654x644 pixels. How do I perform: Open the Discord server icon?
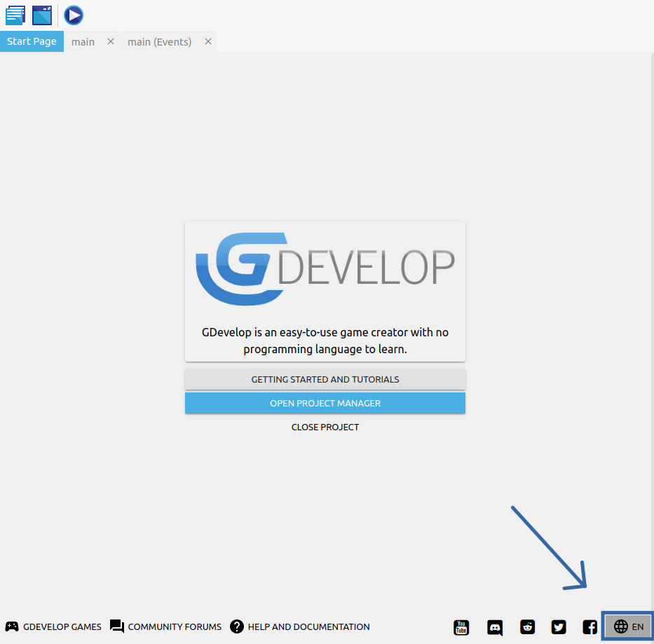coord(495,627)
